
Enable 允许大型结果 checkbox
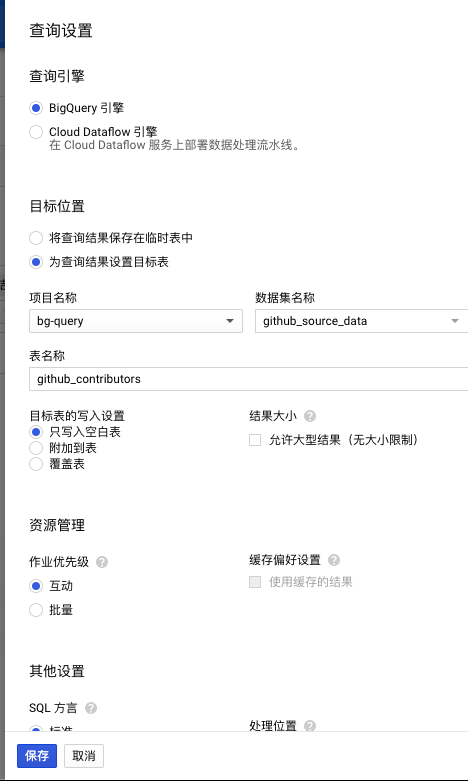click(255, 440)
